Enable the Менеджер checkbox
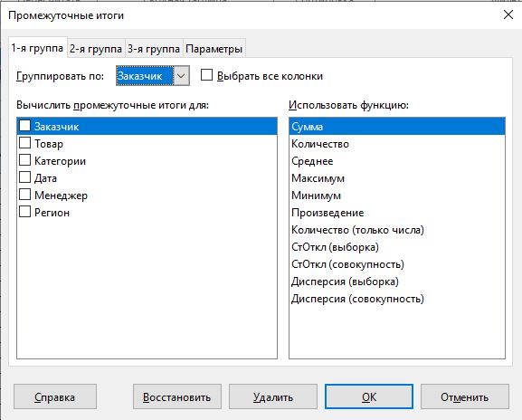Screen dimensions: 522x420 pyautogui.click(x=25, y=195)
